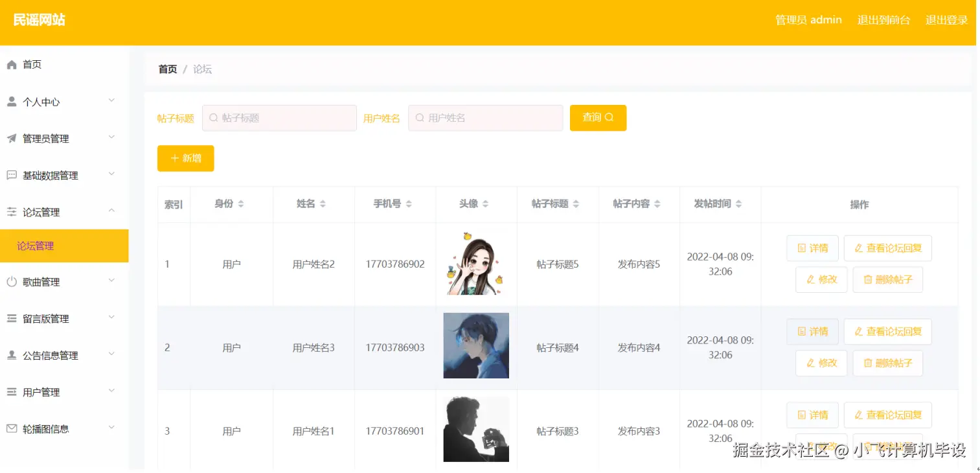This screenshot has width=980, height=473.
Task: Click the 发布内容4 cell
Action: pos(639,348)
